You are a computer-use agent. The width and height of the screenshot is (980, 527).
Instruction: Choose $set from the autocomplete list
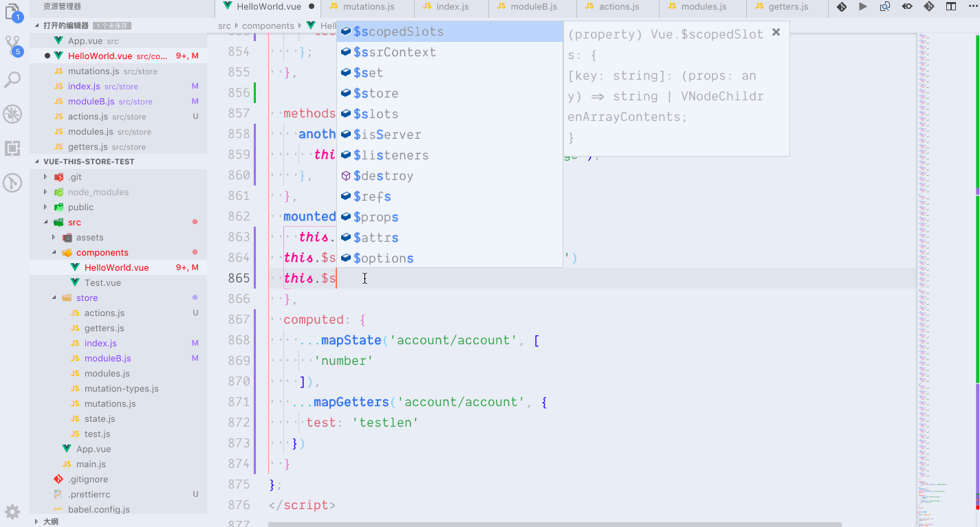(x=450, y=73)
